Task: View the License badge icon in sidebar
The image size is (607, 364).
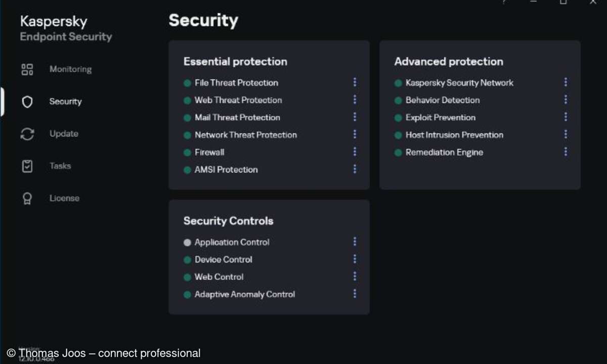Action: point(27,198)
